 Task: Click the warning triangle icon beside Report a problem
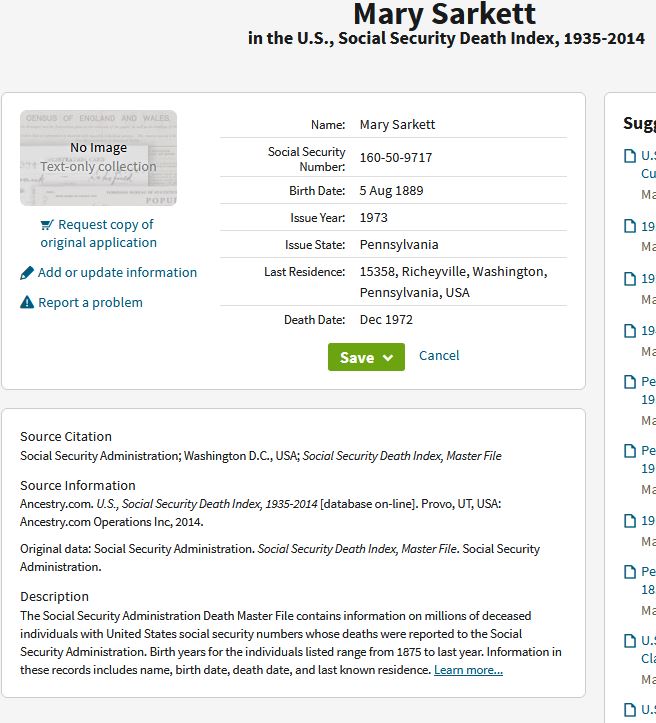(27, 302)
